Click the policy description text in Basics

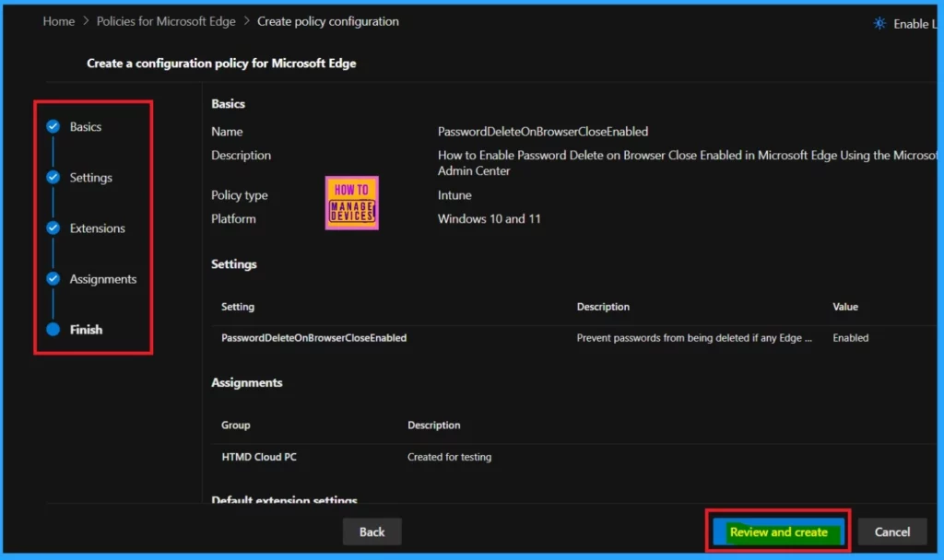click(x=687, y=163)
